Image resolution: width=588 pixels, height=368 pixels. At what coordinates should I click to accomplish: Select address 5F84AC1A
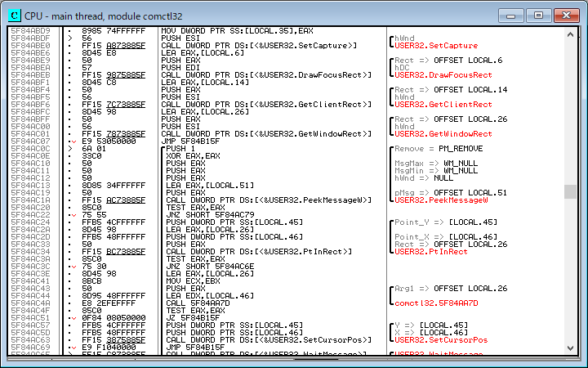click(30, 200)
